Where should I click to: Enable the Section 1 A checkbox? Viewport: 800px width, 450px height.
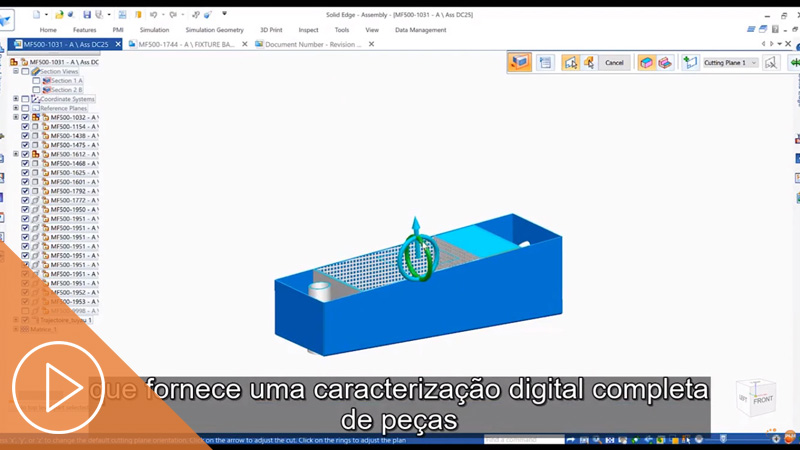coord(37,81)
